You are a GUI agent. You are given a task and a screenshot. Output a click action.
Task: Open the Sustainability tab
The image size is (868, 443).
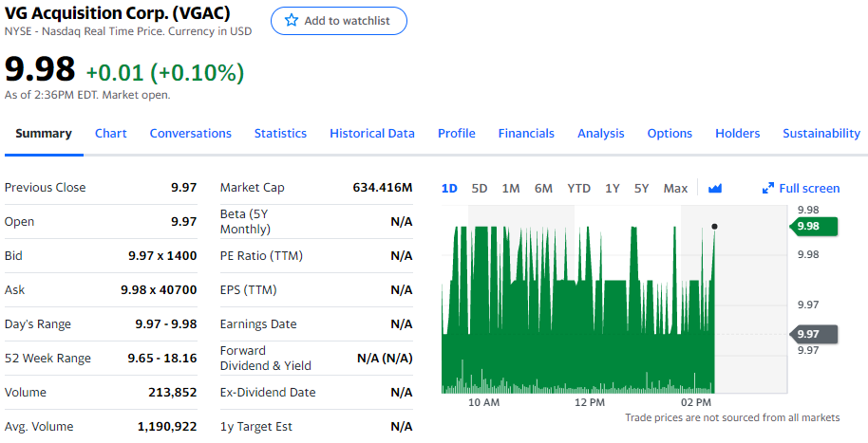tap(821, 134)
